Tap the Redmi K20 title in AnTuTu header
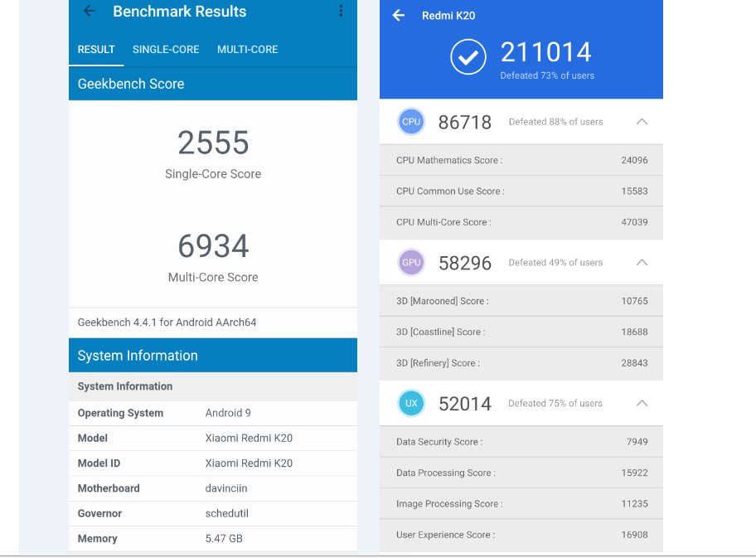Screen dimensions: 756x558 tap(448, 16)
